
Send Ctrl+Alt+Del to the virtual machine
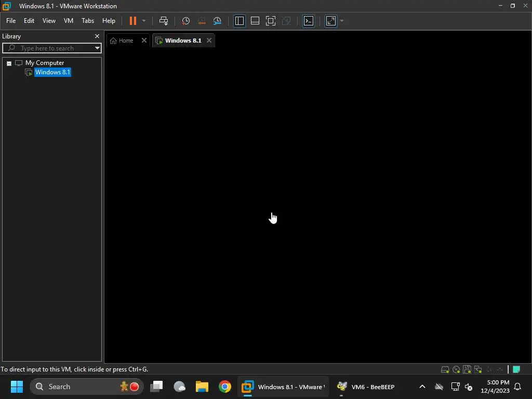click(164, 21)
